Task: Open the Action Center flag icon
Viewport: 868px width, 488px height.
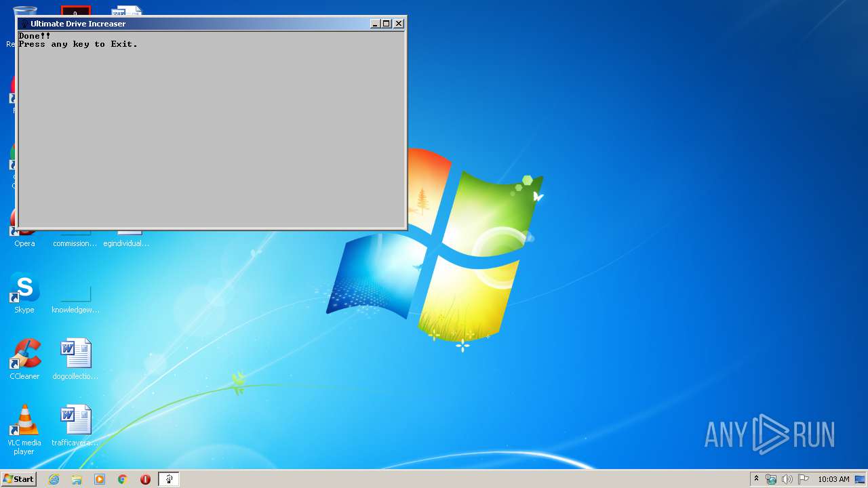Action: [x=804, y=479]
